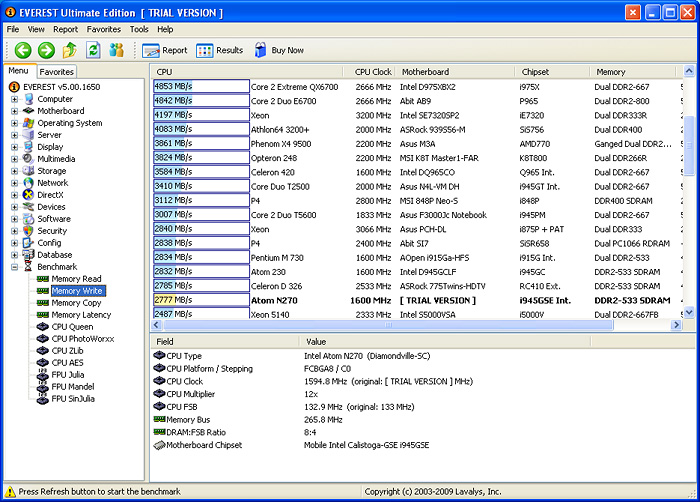The height and width of the screenshot is (502, 700).
Task: Sort by the Chipset column header
Action: click(553, 72)
